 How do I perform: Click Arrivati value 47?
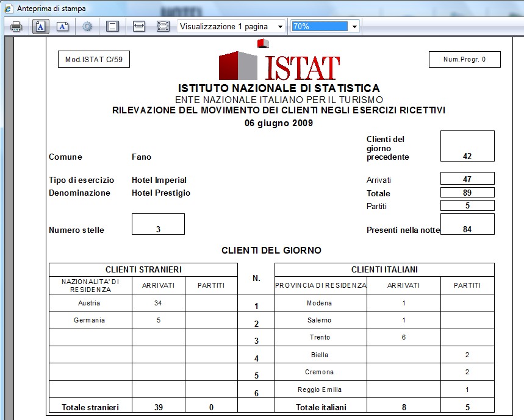[467, 179]
